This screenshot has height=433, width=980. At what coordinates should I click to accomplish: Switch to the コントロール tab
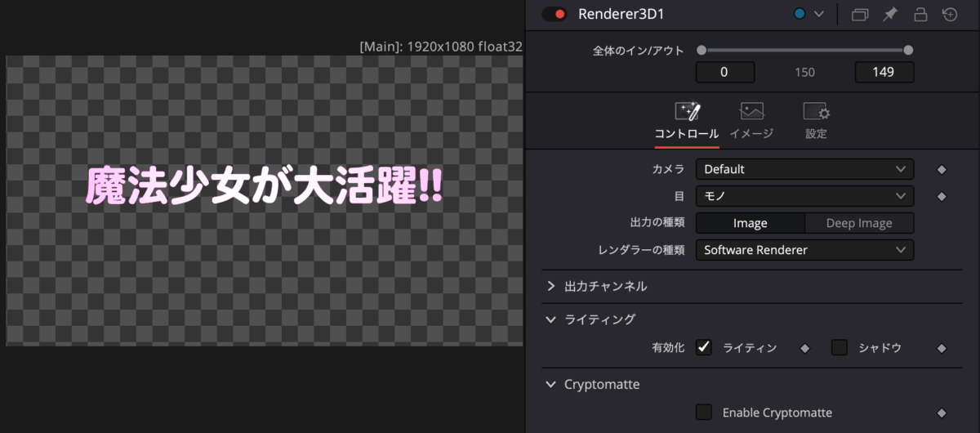point(686,134)
